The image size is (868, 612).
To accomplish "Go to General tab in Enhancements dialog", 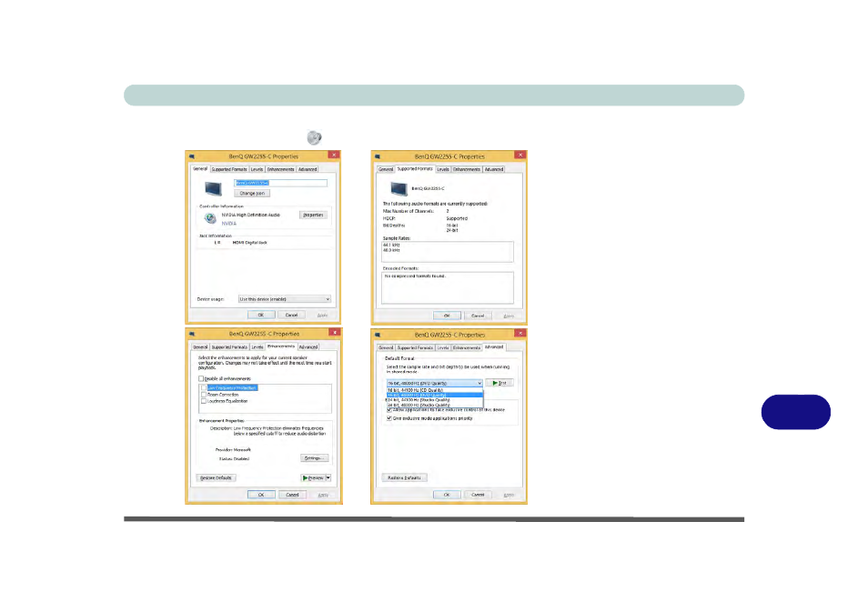I will tap(200, 347).
